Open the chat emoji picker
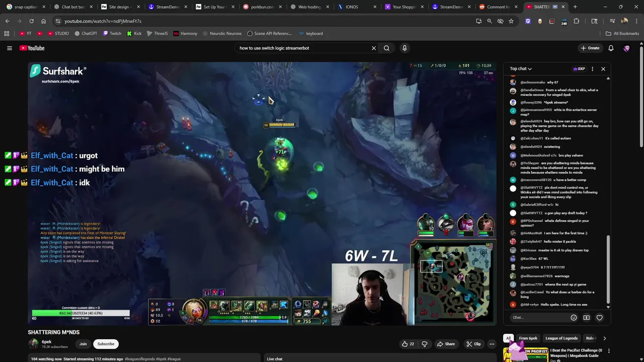The image size is (644, 362). pos(574,318)
